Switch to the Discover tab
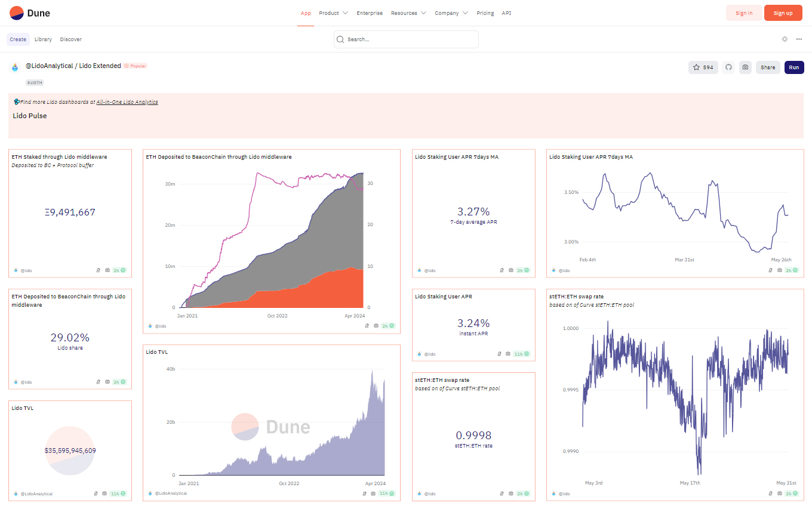Screen dimensions: 812x512 click(x=71, y=39)
